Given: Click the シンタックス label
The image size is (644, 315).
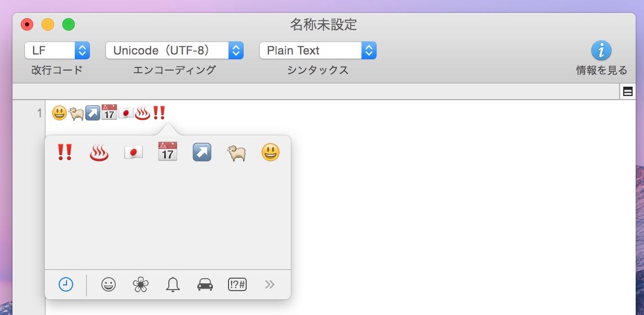Looking at the screenshot, I should [x=318, y=70].
